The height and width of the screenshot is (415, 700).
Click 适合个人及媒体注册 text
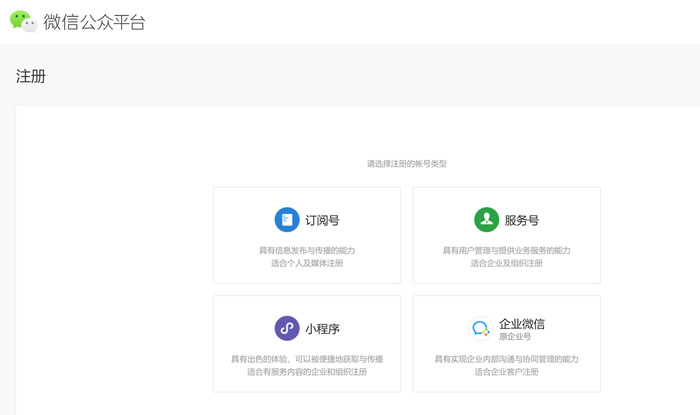click(307, 263)
